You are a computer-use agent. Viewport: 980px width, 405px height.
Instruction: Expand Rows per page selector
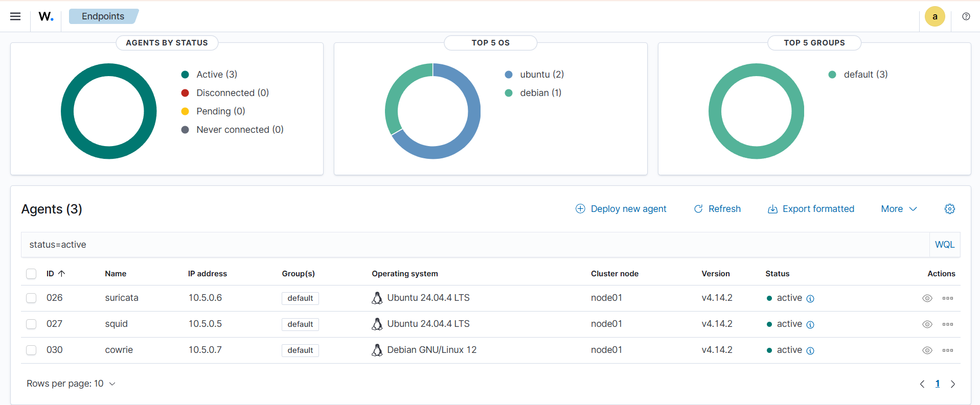point(71,384)
